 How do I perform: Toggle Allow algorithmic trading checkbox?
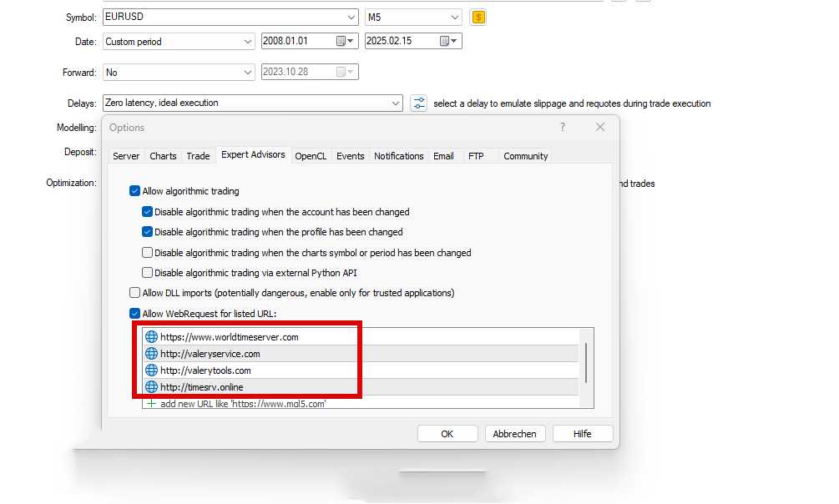(135, 191)
